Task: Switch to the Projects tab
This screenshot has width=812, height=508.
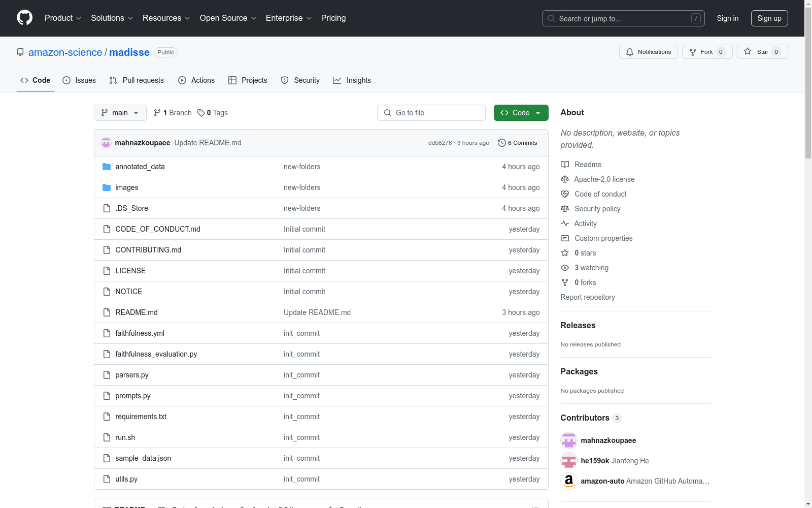Action: [x=248, y=80]
